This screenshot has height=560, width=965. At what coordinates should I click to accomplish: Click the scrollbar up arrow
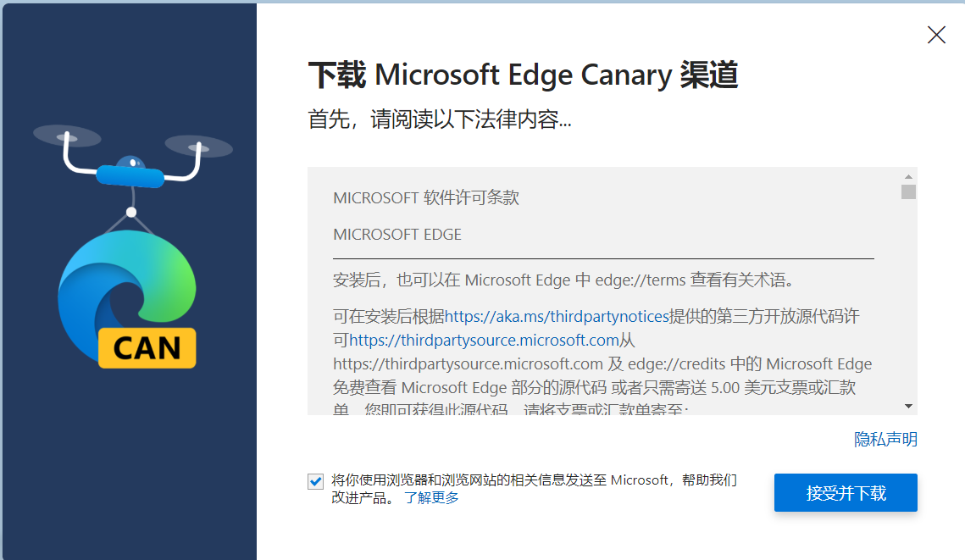coord(907,175)
